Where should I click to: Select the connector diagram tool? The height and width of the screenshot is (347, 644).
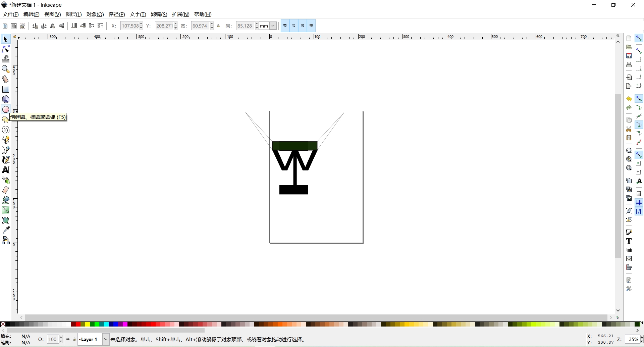(x=5, y=240)
